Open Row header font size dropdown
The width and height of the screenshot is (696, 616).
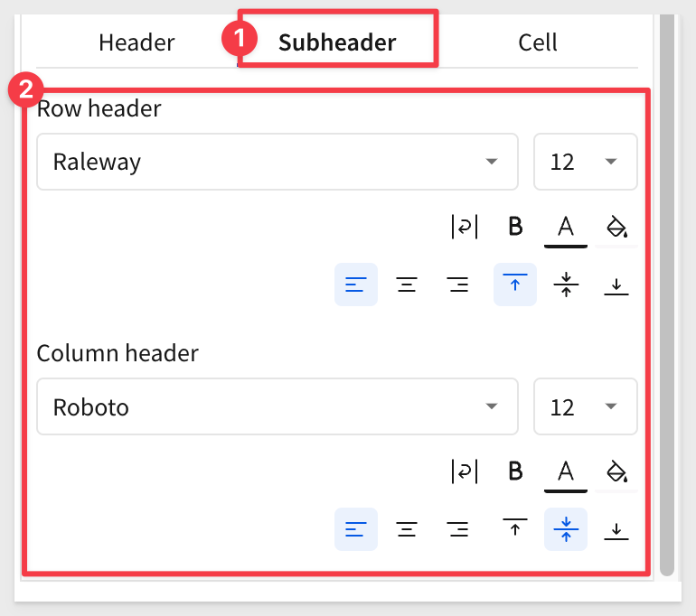click(x=586, y=162)
